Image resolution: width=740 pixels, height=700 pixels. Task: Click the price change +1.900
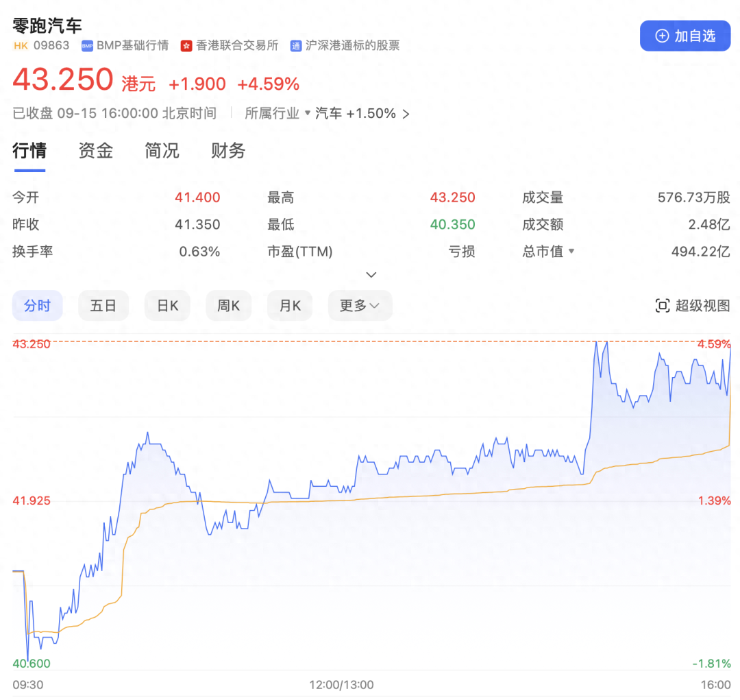tap(197, 84)
